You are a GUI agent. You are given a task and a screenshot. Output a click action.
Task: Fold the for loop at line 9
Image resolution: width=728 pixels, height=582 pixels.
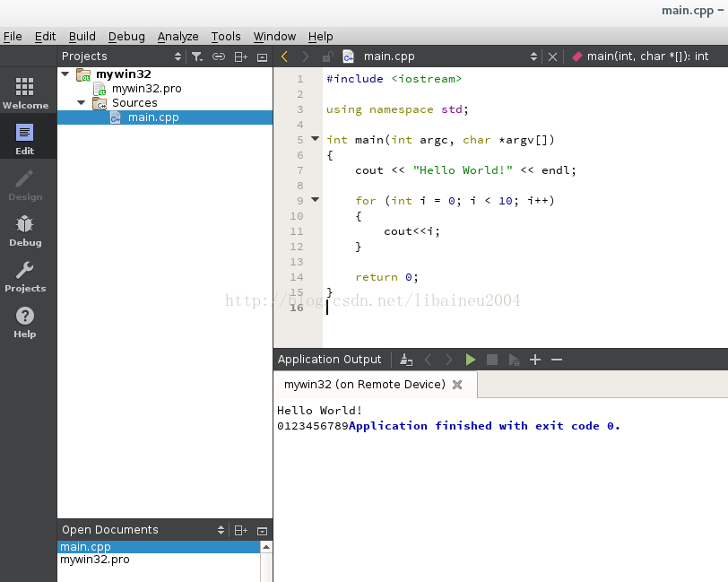point(316,200)
